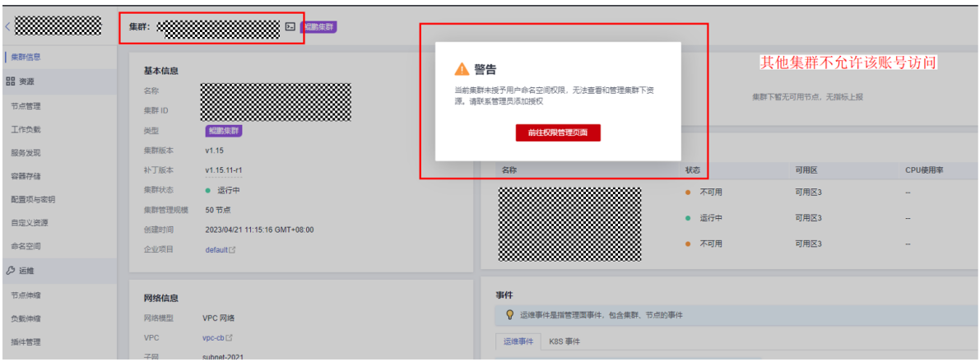The image size is (980, 362).
Task: Click the 基本信息 section heading
Action: pyautogui.click(x=160, y=72)
